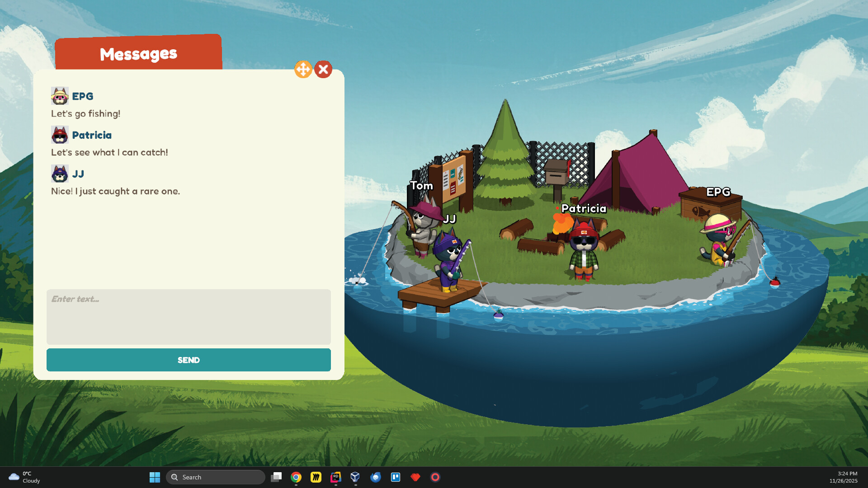Screen dimensions: 868x488
Task: Close the Messages panel with the red X
Action: click(x=324, y=69)
